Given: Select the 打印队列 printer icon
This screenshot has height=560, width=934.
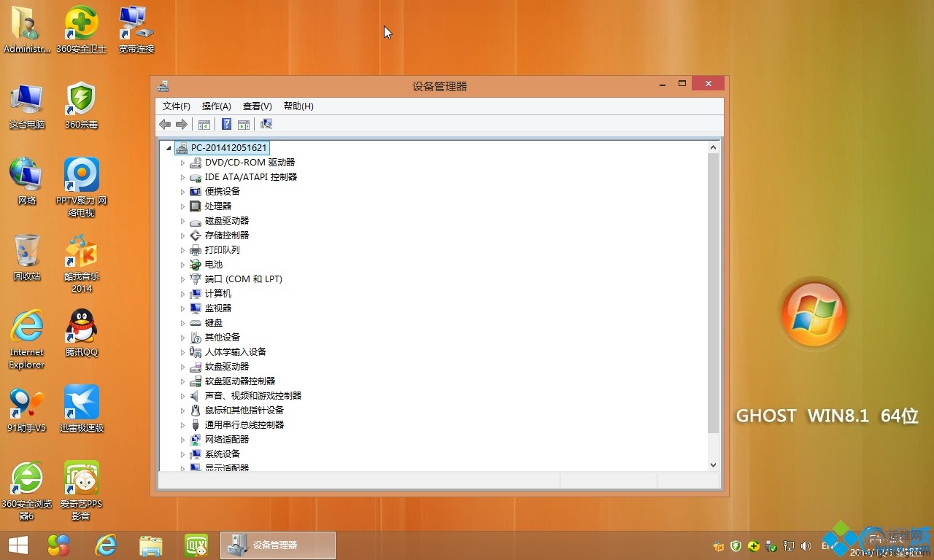Looking at the screenshot, I should [x=196, y=250].
